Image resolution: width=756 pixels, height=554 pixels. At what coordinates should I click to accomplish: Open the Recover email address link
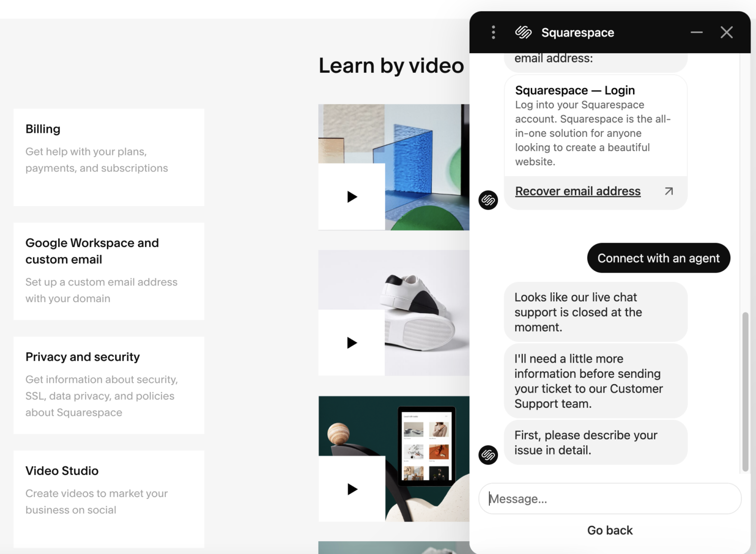coord(577,191)
